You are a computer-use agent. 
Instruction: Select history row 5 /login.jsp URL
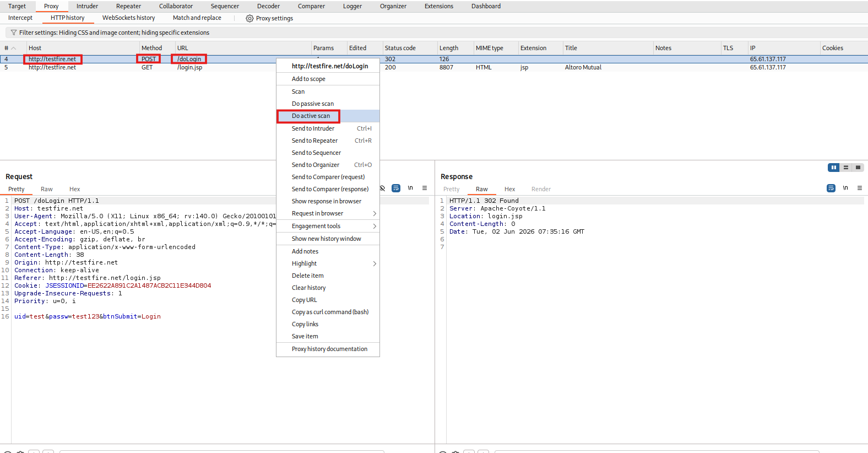point(190,67)
